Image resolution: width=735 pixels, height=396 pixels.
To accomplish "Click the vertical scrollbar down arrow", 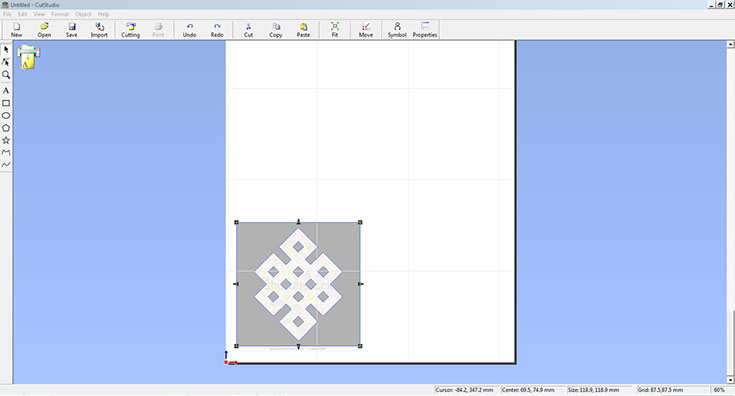I will click(730, 380).
